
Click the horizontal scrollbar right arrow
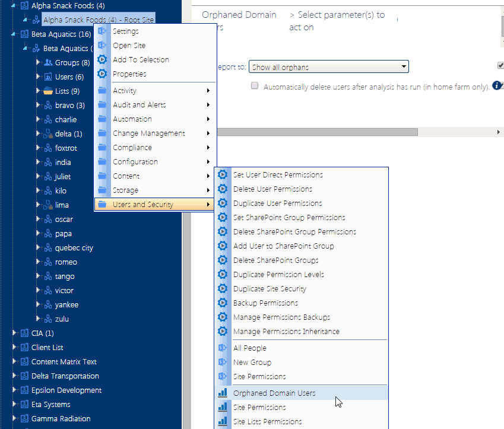point(499,132)
